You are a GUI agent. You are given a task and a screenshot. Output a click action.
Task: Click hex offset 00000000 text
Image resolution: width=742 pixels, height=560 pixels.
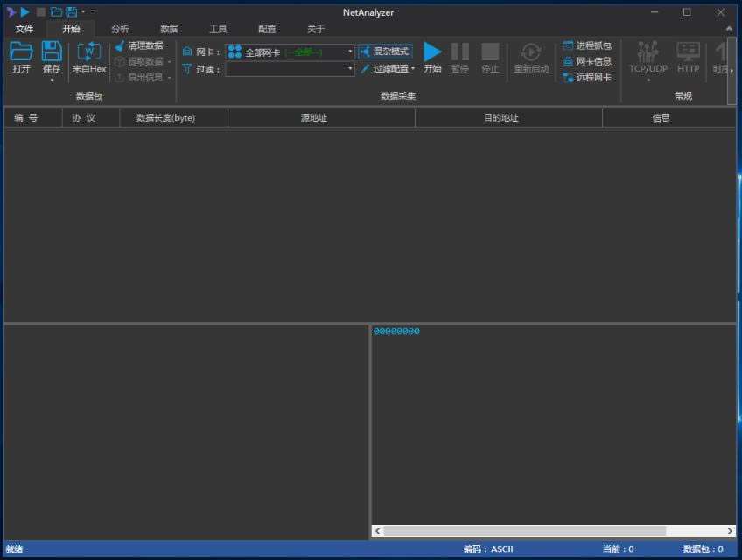[396, 332]
